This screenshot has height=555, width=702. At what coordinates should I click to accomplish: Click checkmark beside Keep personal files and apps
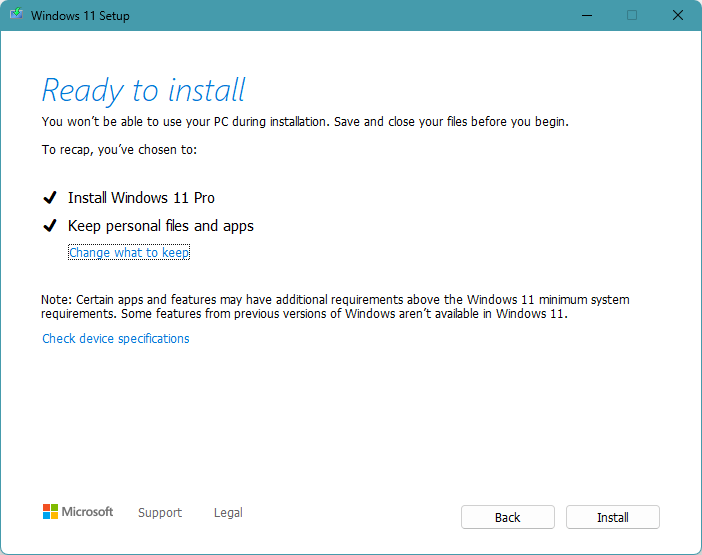tap(50, 226)
